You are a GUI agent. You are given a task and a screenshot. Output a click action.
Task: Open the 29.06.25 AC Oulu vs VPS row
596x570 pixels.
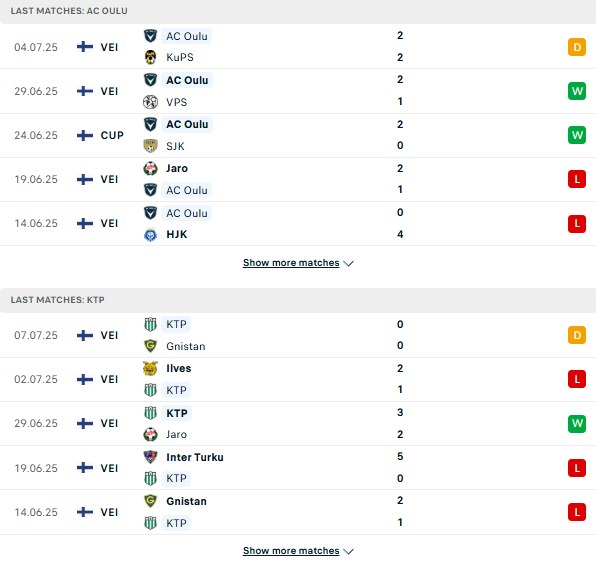pos(298,91)
